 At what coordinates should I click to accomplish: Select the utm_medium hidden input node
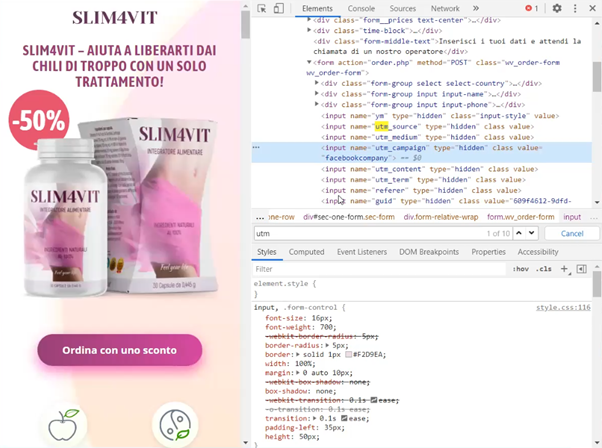click(427, 137)
